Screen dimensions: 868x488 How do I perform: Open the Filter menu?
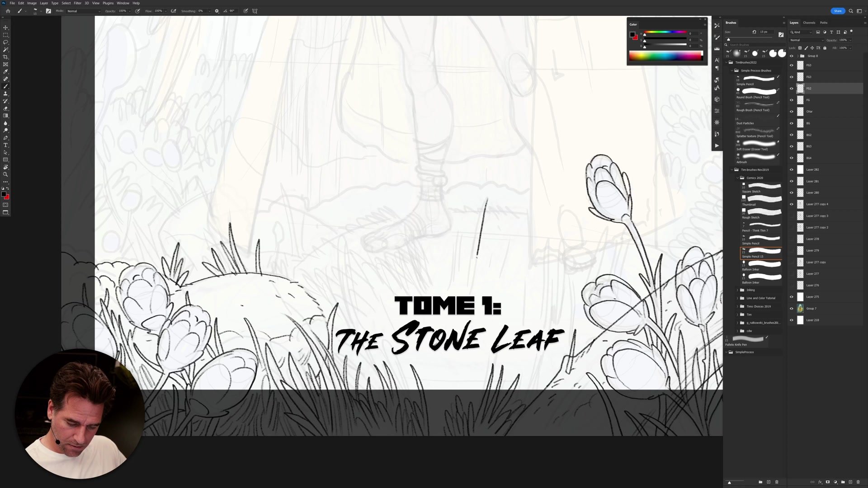tap(78, 3)
